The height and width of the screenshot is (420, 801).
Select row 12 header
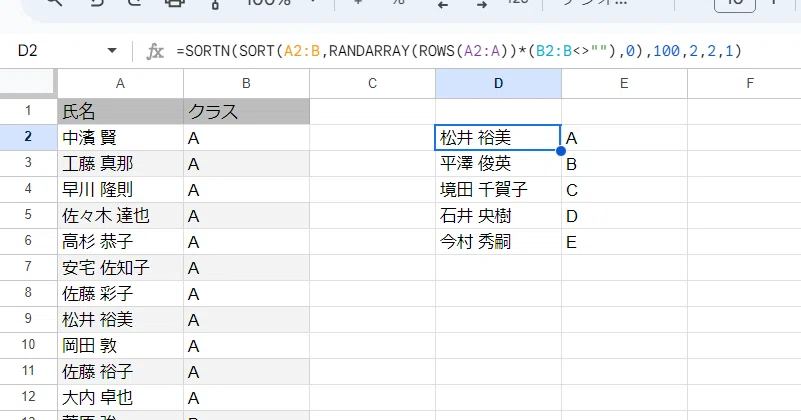(28, 398)
